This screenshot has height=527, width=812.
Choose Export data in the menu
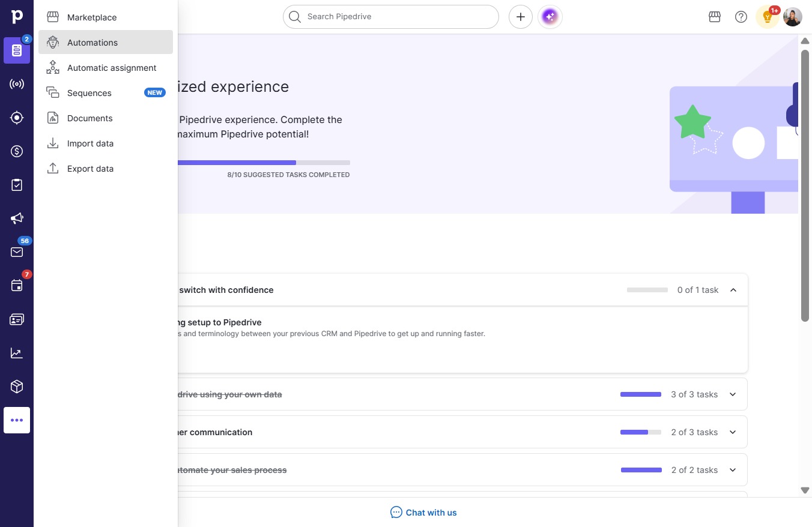[106, 169]
